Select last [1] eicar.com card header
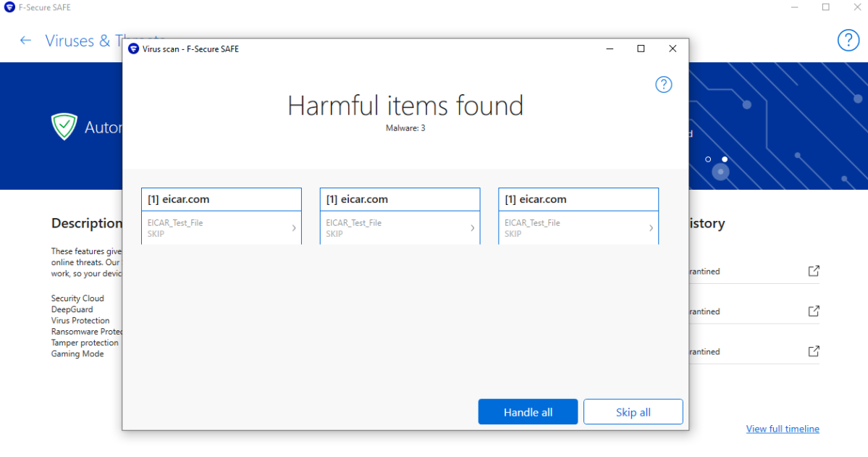868x457 pixels. tap(578, 199)
